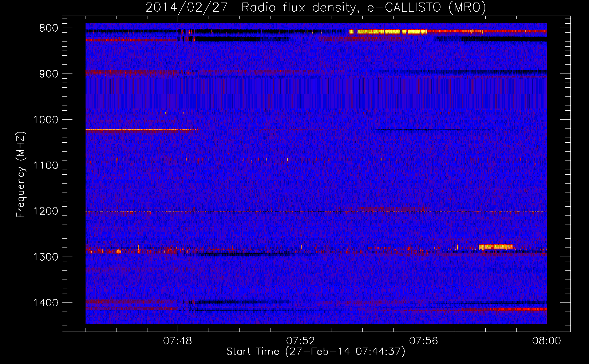Select the 800 frequency axis label

pyautogui.click(x=49, y=28)
